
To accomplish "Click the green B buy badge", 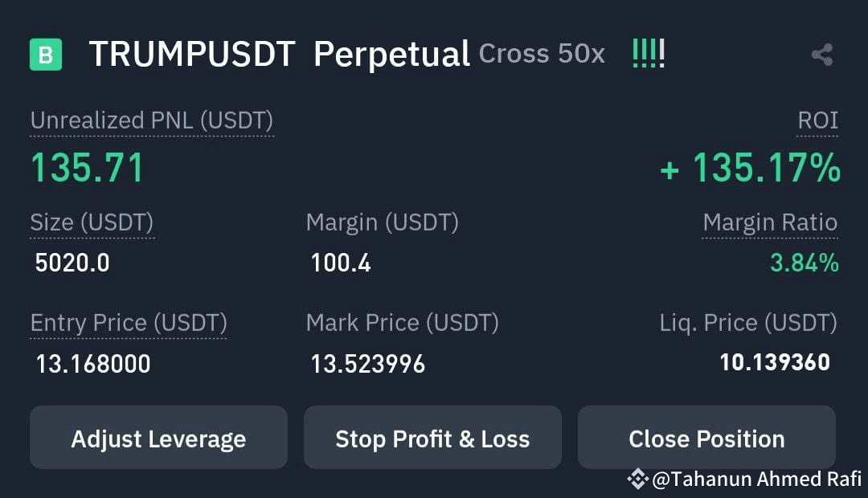I will point(46,55).
